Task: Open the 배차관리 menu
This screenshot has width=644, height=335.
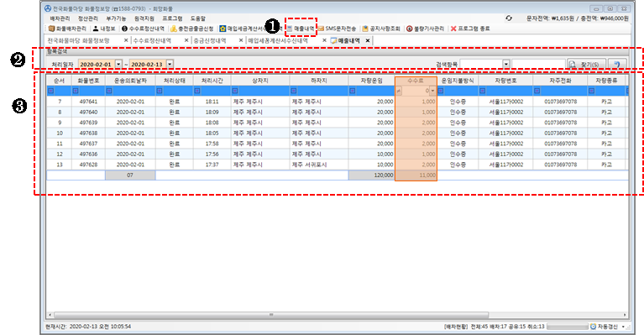Action: point(60,18)
